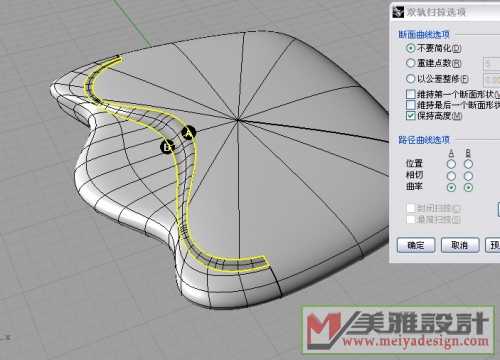The image size is (500, 360).
Task: Click the column header A above radios
Action: coord(451,153)
